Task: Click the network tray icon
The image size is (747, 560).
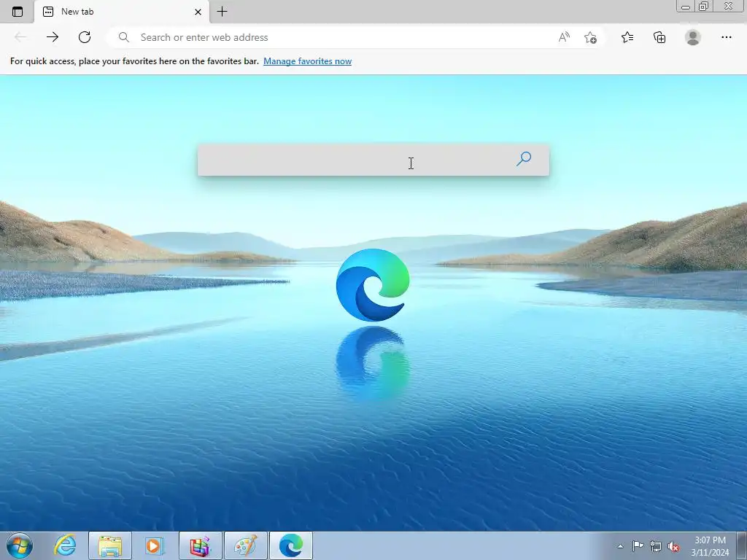Action: tap(656, 546)
